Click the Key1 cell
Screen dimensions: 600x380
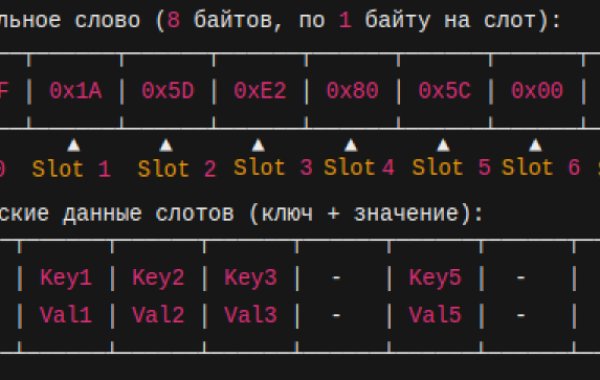coord(66,277)
